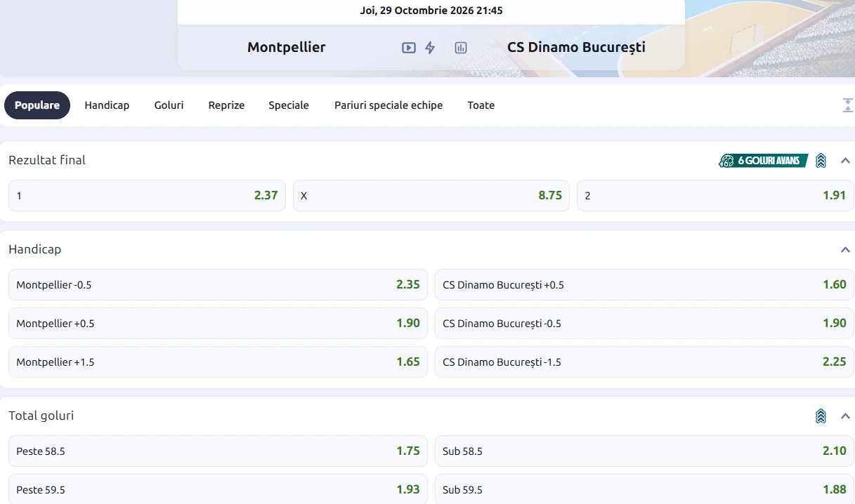This screenshot has height=504, width=855.
Task: Click the Montpellier team name
Action: (x=287, y=48)
